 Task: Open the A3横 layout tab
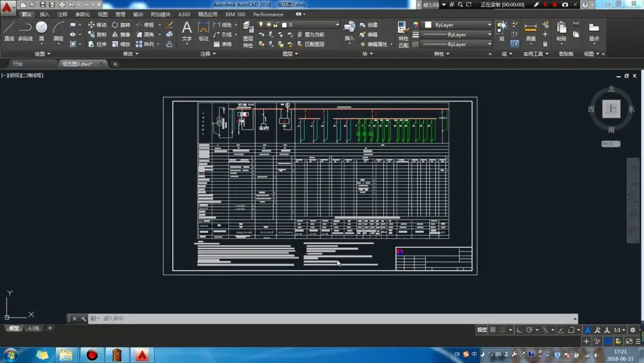[34, 328]
